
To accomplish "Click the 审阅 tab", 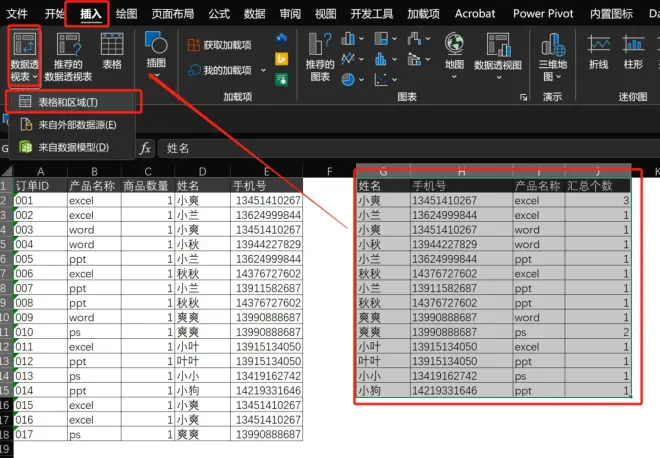I will click(290, 14).
